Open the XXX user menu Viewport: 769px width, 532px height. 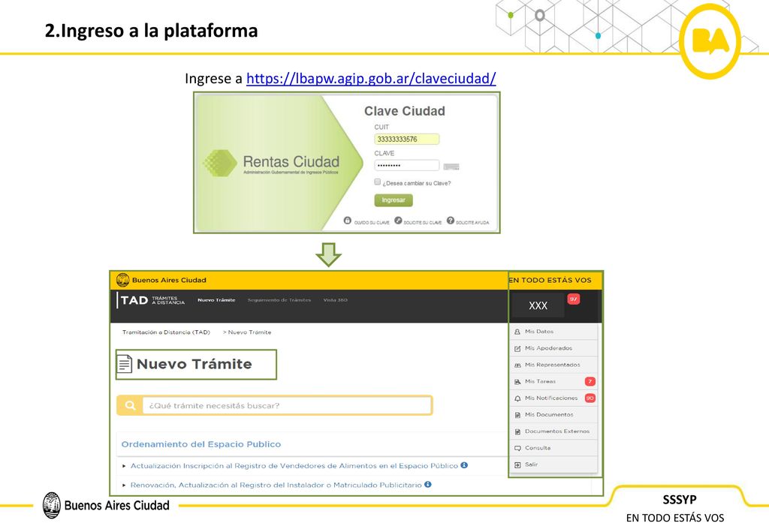pyautogui.click(x=538, y=305)
